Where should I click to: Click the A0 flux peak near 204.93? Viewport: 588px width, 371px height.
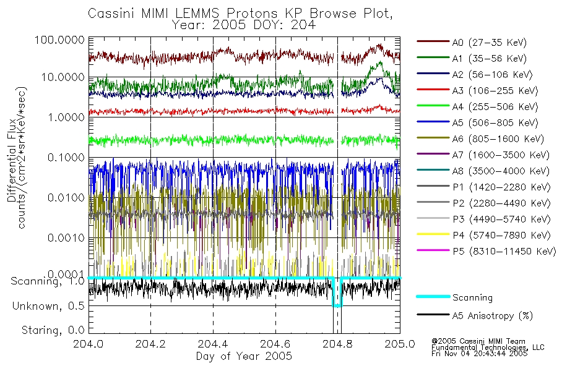pyautogui.click(x=379, y=46)
